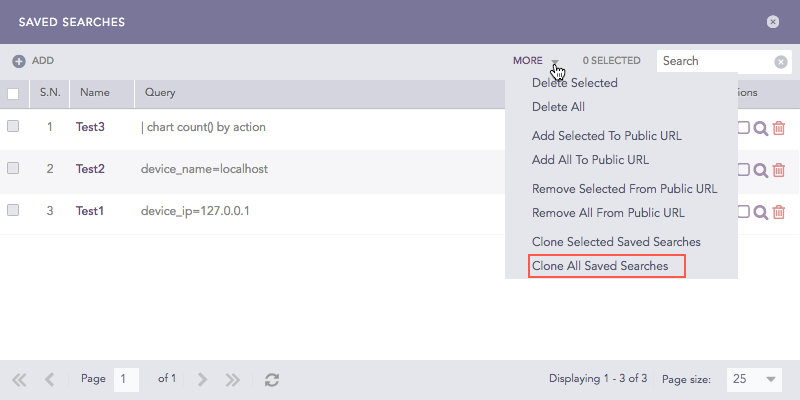This screenshot has width=800, height=400.
Task: Choose Clone All Saved Searches
Action: pos(600,266)
